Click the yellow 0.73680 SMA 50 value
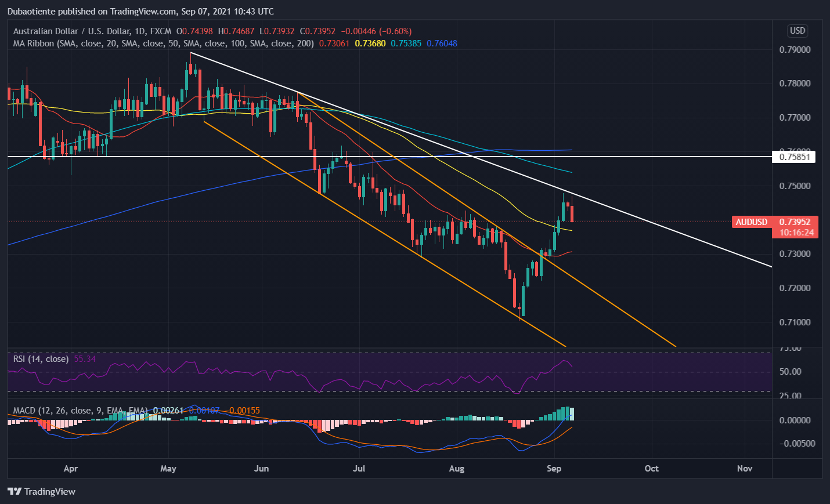This screenshot has width=830, height=504. pos(370,43)
